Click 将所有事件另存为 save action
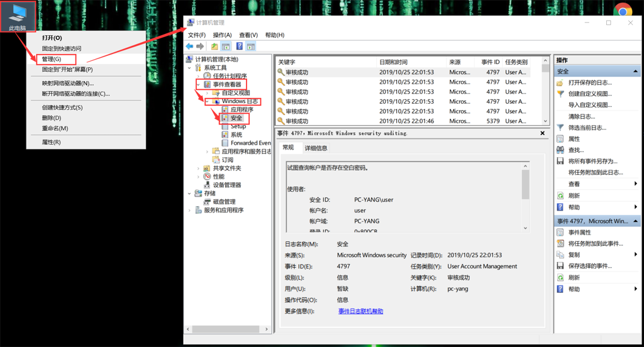The width and height of the screenshot is (644, 347). pyautogui.click(x=592, y=161)
